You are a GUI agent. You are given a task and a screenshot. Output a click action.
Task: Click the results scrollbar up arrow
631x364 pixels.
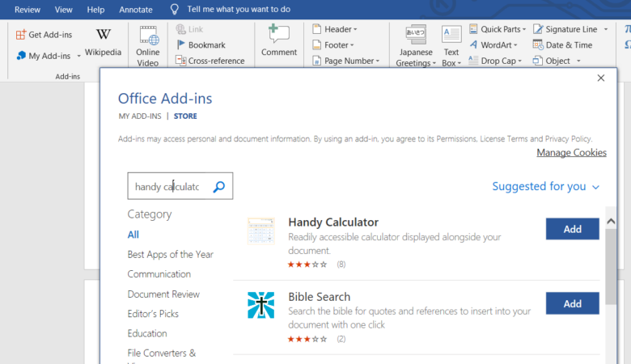(x=611, y=221)
